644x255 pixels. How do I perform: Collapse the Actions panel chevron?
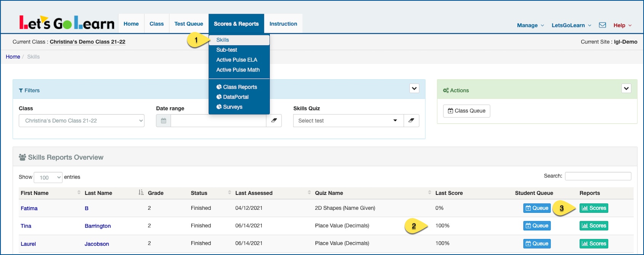[x=626, y=88]
